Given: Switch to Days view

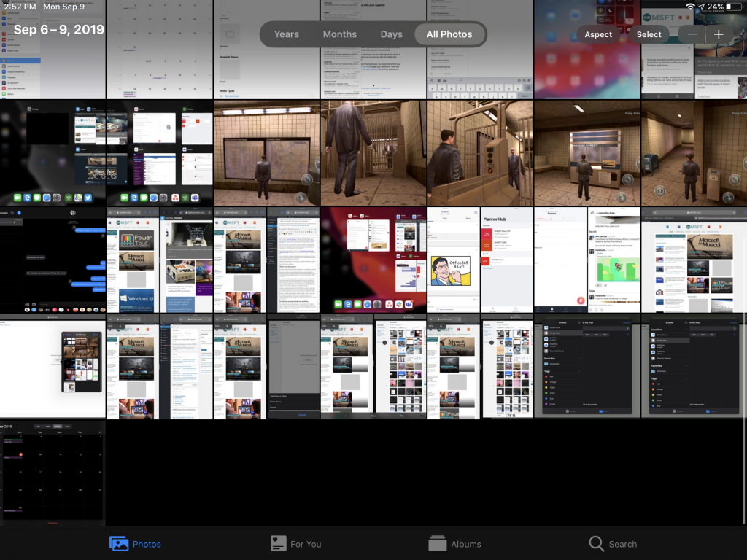Looking at the screenshot, I should tap(391, 34).
